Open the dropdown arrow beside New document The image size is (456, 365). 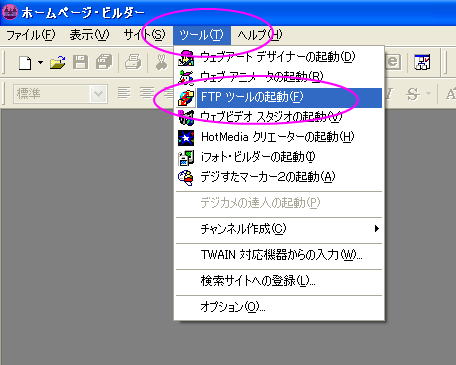[40, 62]
